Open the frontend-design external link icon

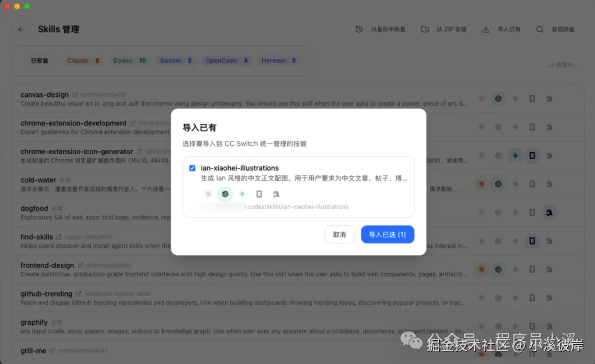(80, 265)
